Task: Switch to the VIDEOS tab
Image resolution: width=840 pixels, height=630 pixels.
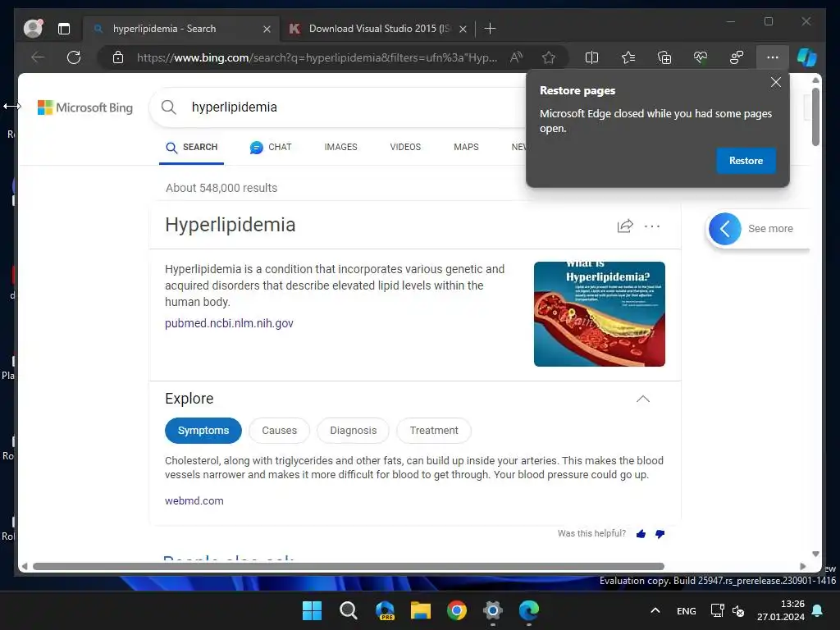Action: click(x=405, y=148)
